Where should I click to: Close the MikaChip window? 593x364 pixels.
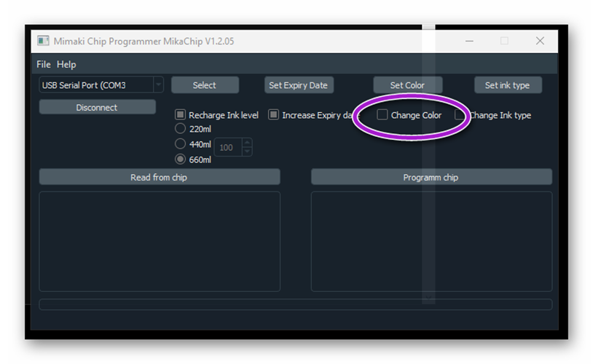(x=540, y=41)
